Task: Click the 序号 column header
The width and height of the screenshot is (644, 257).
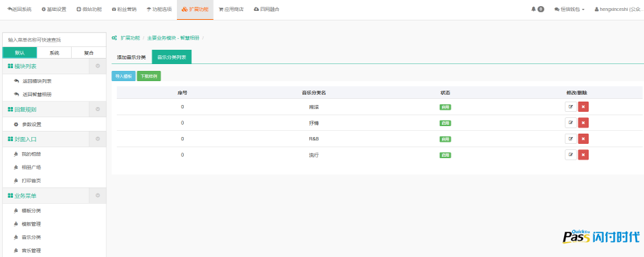Action: pos(182,93)
